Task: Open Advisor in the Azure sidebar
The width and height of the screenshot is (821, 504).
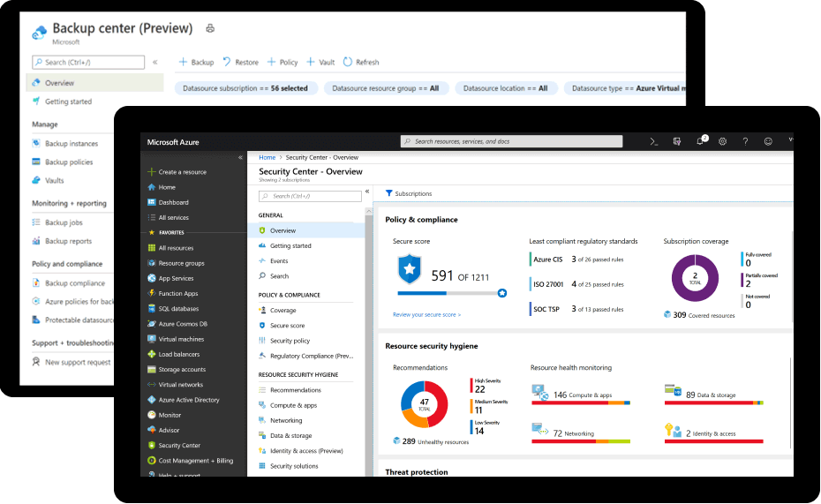Action: tap(163, 430)
